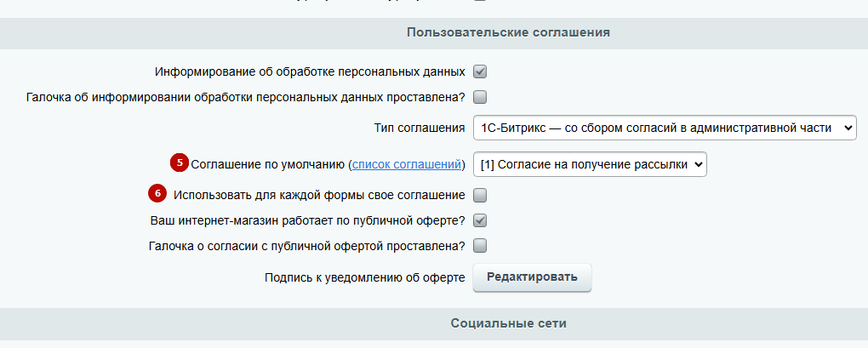Image resolution: width=868 pixels, height=348 pixels.
Task: Click 'Использовать для каждой формы свое соглашение' label
Action: [319, 195]
